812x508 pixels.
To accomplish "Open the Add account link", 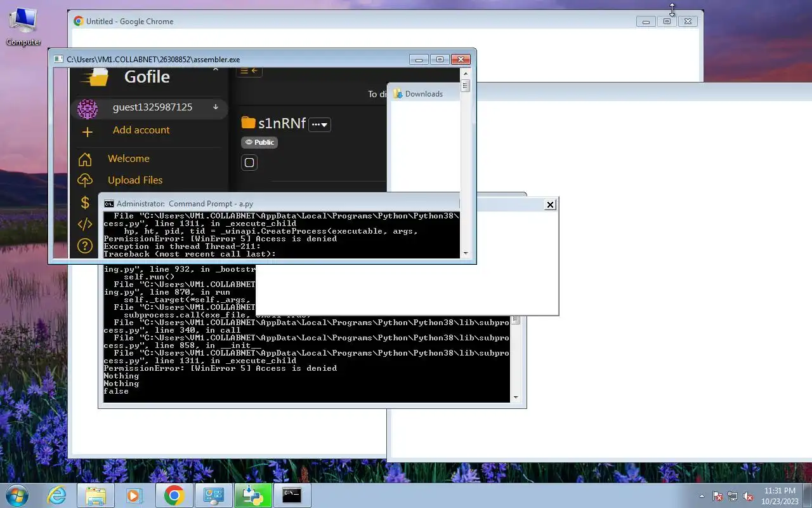I will pos(141,130).
